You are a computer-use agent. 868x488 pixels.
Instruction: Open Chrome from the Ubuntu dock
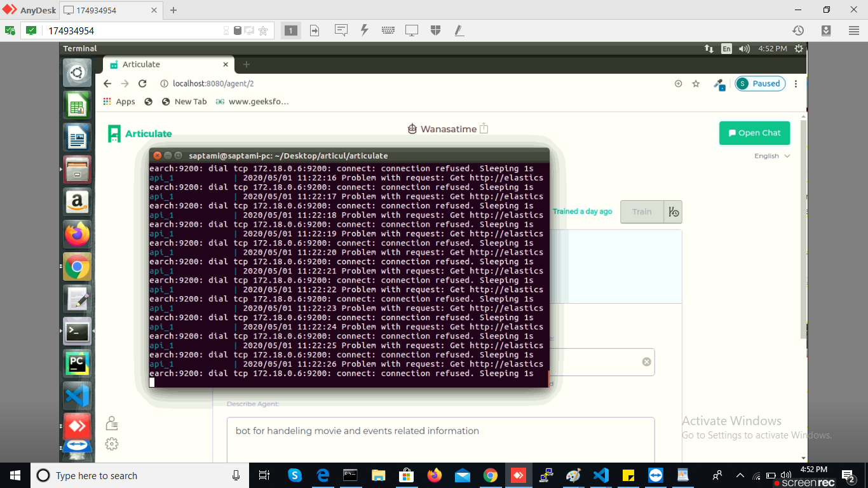click(x=77, y=268)
